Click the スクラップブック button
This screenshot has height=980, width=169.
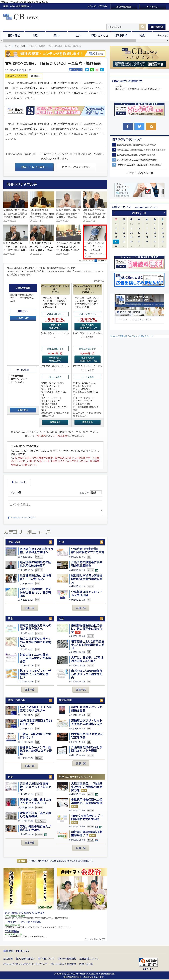(x=16, y=76)
